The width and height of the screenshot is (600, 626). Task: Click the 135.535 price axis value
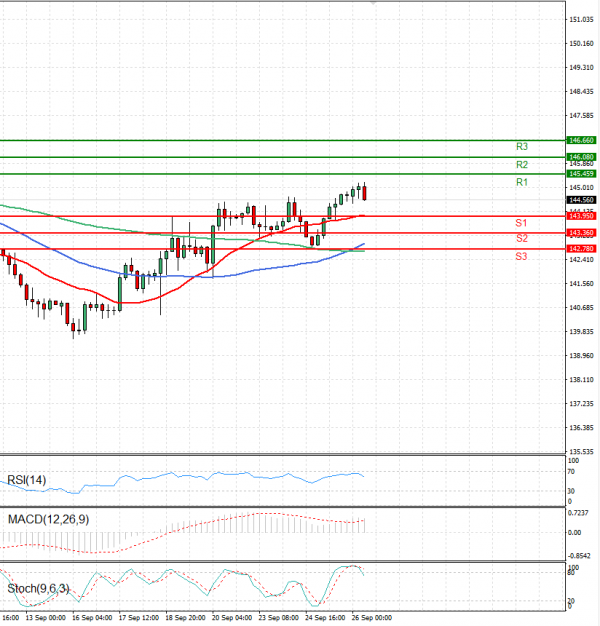581,452
